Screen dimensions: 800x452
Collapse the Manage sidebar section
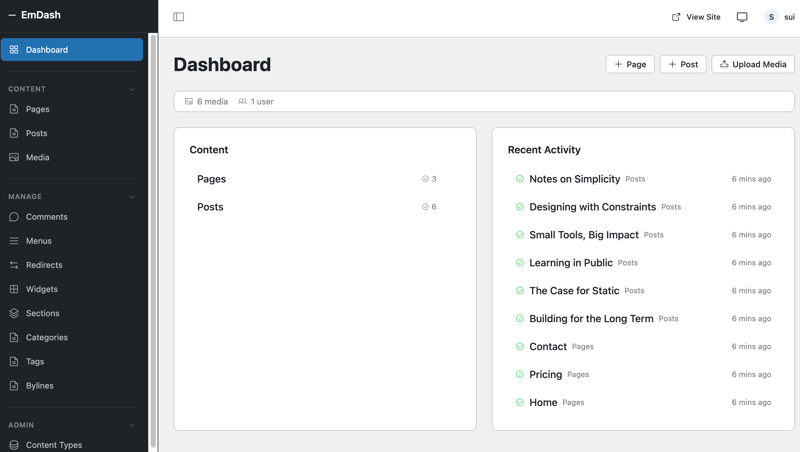tap(131, 197)
